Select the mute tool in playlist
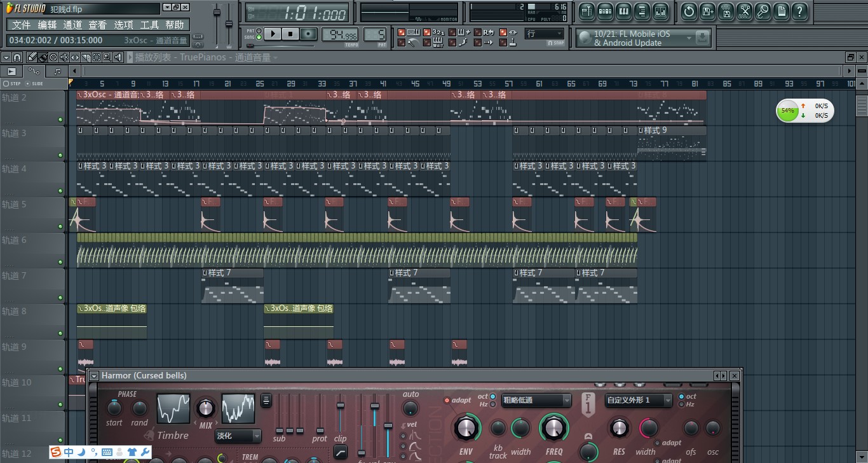Viewport: 868px width, 463px height. coord(64,57)
